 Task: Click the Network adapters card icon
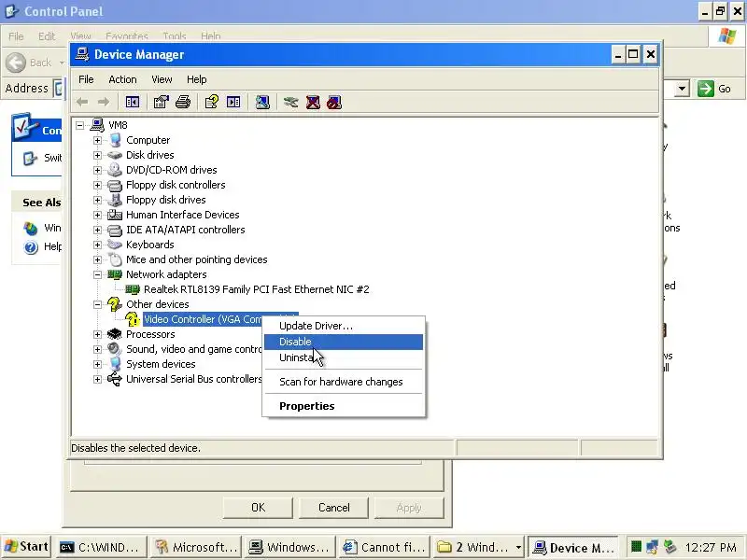(x=115, y=274)
